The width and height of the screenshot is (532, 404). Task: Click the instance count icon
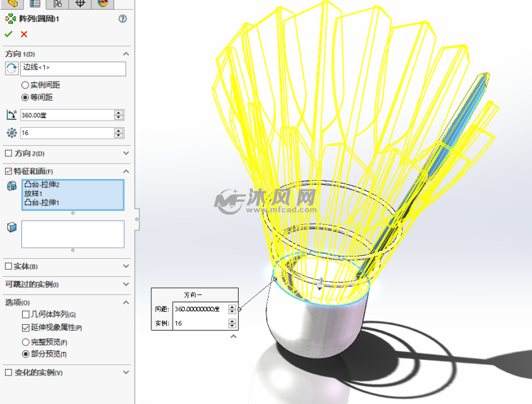tap(12, 133)
